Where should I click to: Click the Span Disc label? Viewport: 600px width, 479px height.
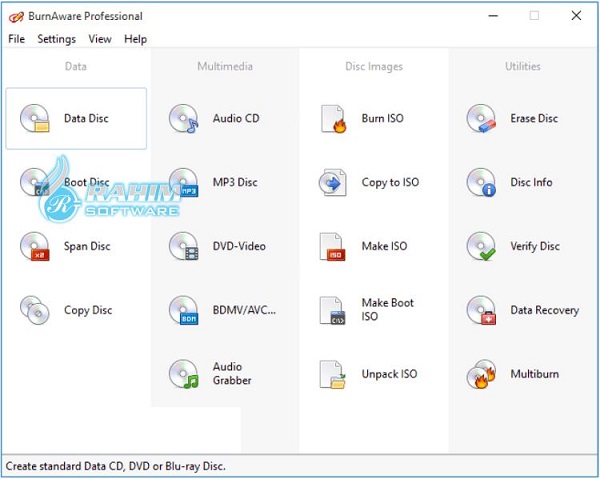pos(87,246)
